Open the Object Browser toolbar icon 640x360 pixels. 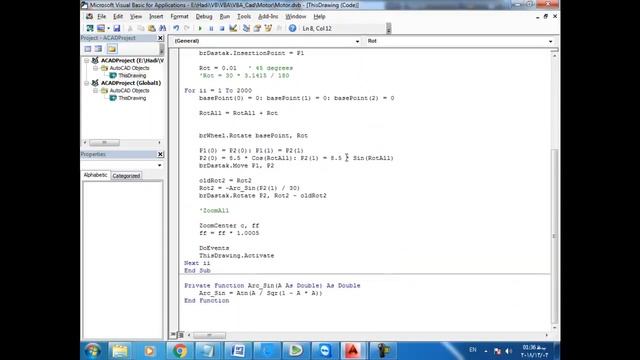click(x=268, y=28)
